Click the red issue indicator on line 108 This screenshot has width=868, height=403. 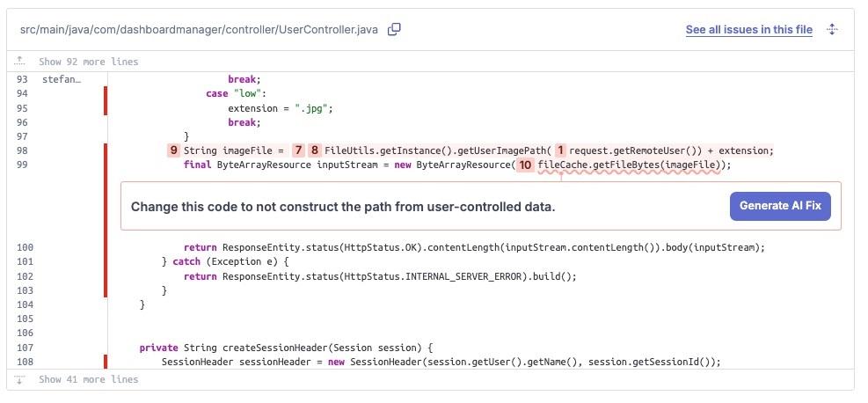point(106,362)
